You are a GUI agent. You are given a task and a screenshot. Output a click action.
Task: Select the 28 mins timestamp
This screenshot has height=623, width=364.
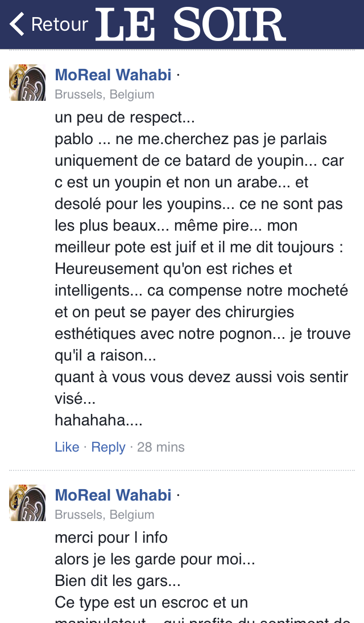pos(161,447)
